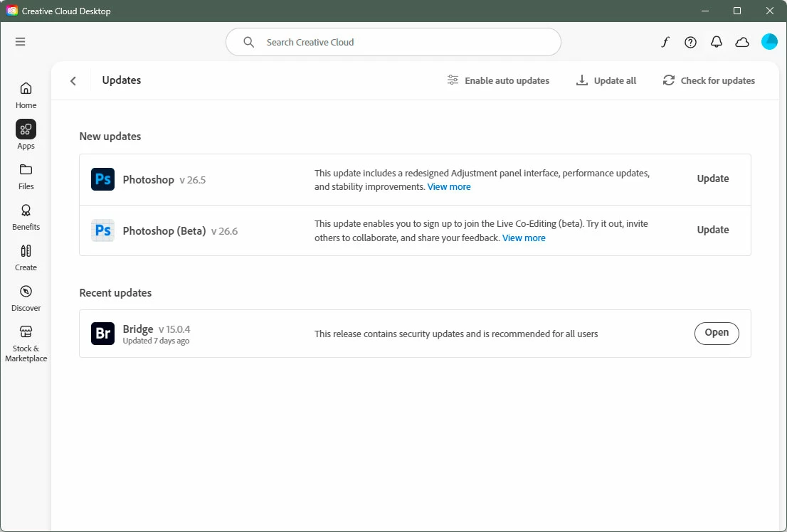Open Files in the sidebar
This screenshot has height=532, width=787.
click(x=26, y=176)
